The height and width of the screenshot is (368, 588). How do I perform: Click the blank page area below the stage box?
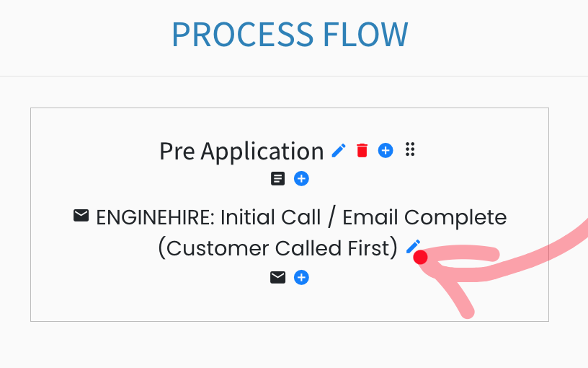click(290, 346)
